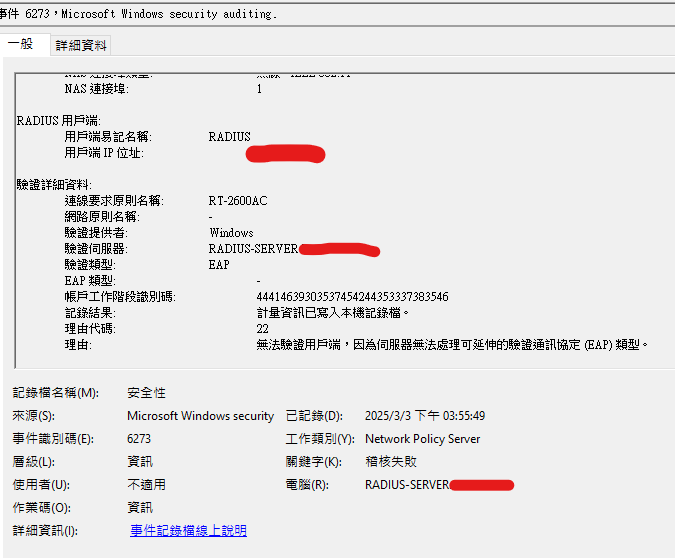Select the 理由 failure description text

click(452, 344)
